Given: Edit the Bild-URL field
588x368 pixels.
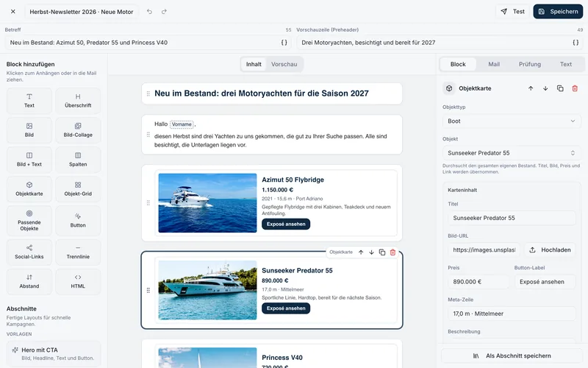Looking at the screenshot, I should click(484, 250).
